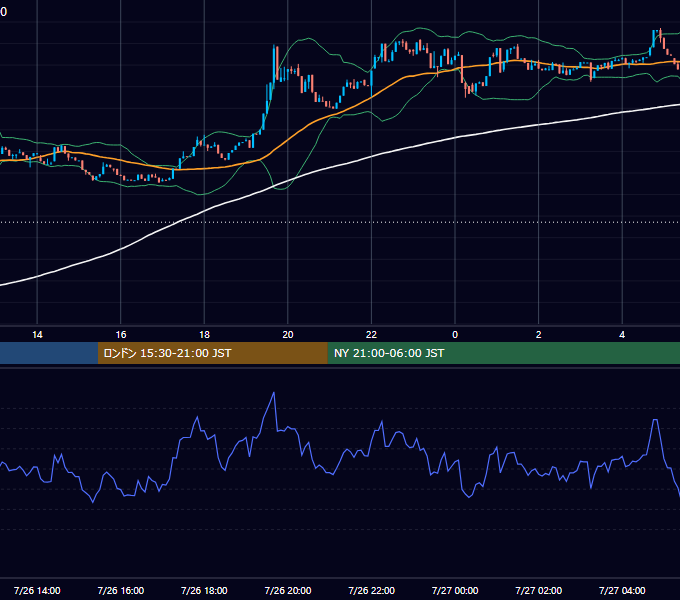Click the 7/27 04:00 time label
This screenshot has width=680, height=600.
pyautogui.click(x=622, y=590)
